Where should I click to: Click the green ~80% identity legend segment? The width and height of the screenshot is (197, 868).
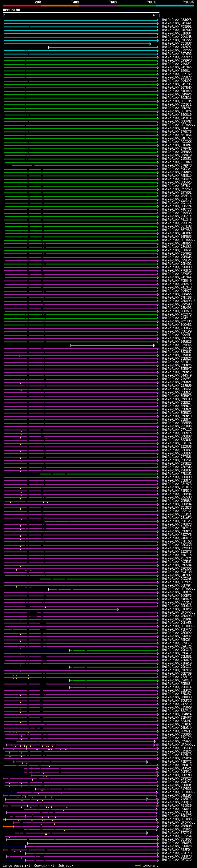[137, 6]
